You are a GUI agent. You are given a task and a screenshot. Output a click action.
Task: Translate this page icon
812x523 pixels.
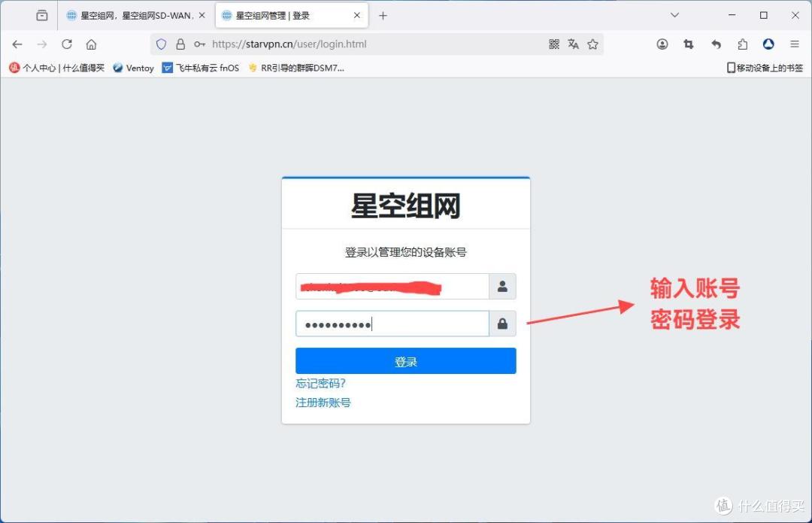click(573, 44)
